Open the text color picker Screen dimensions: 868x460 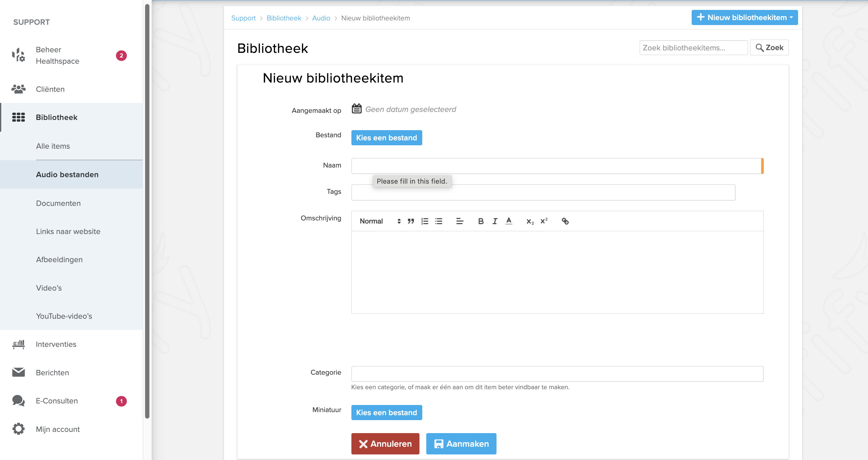pyautogui.click(x=509, y=221)
